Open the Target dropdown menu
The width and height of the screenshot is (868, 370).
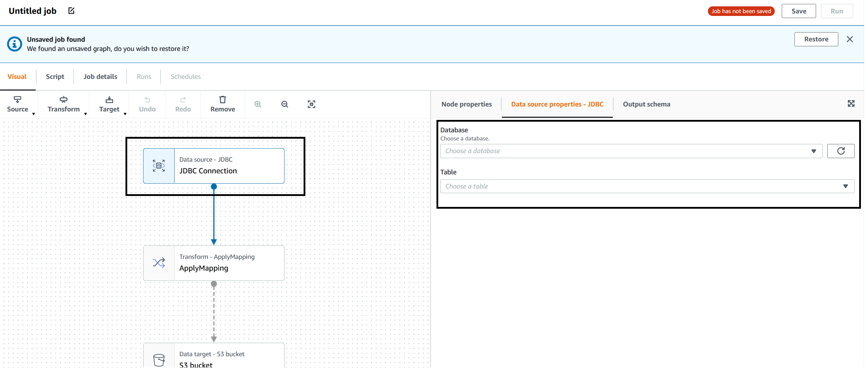109,104
